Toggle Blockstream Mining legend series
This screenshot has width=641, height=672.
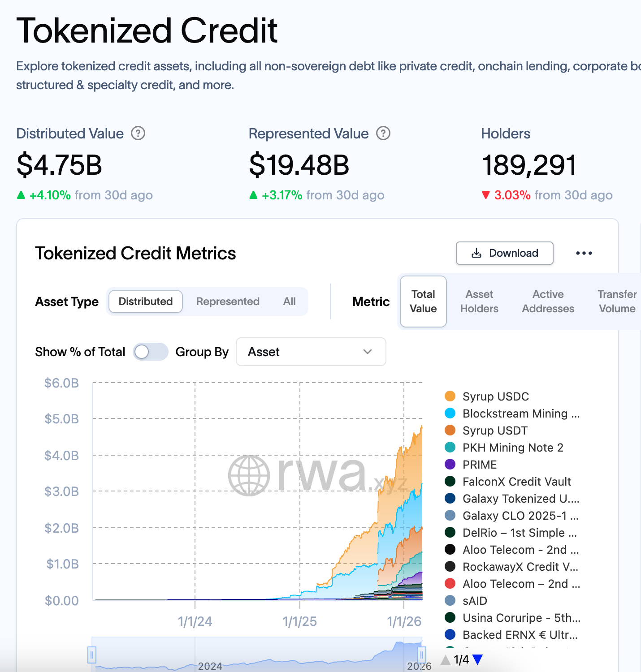pyautogui.click(x=512, y=414)
